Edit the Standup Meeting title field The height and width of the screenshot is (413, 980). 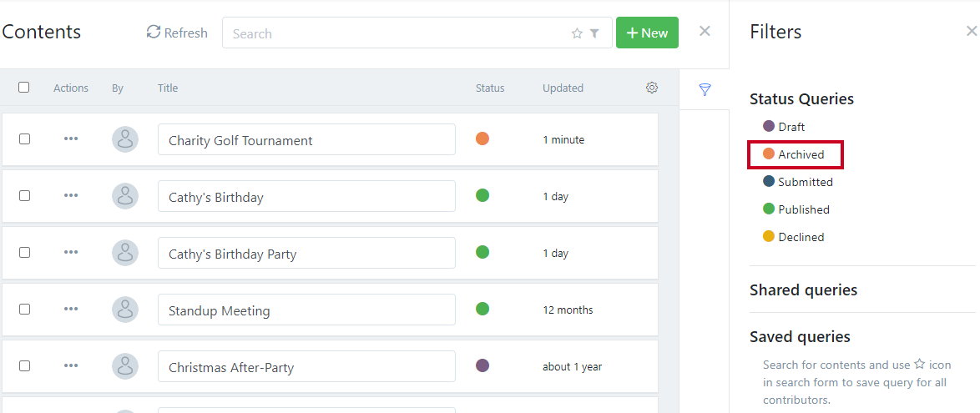pyautogui.click(x=306, y=310)
